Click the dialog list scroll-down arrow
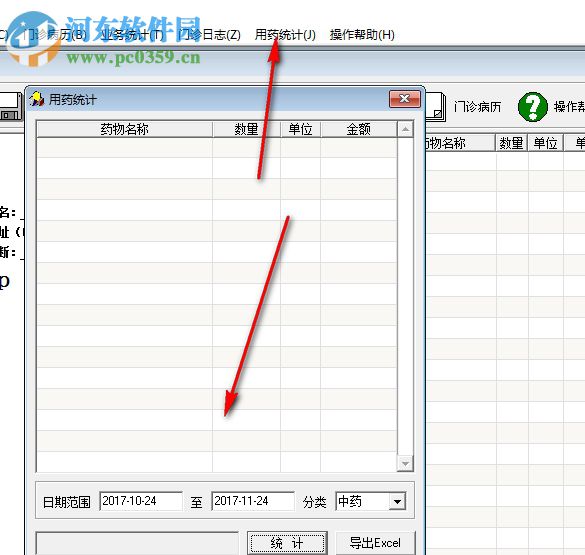The image size is (585, 555). click(x=405, y=464)
